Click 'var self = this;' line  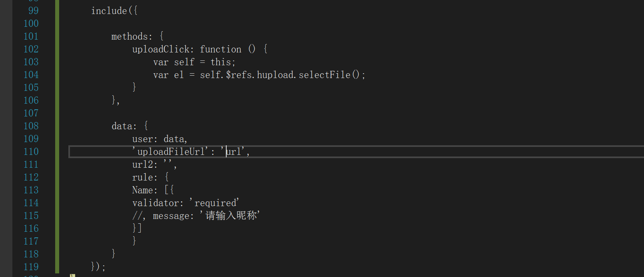(194, 62)
